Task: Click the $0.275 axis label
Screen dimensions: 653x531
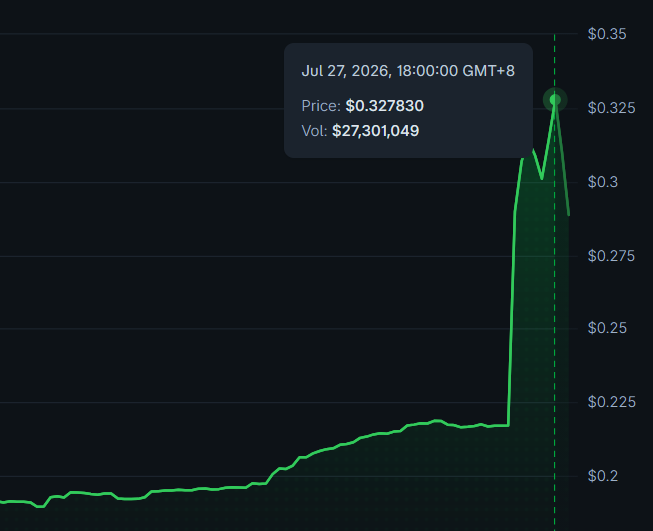Action: point(611,256)
